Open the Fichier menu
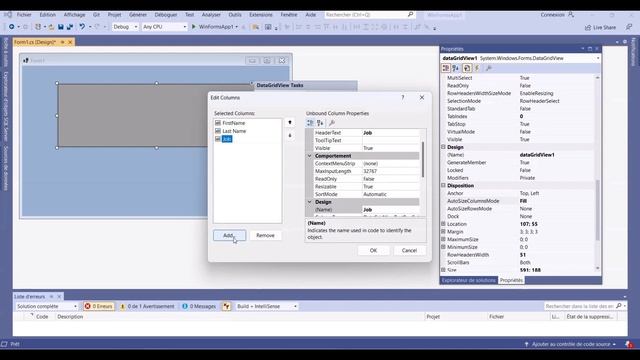Screen dimensions: 640x360 (x=24, y=15)
